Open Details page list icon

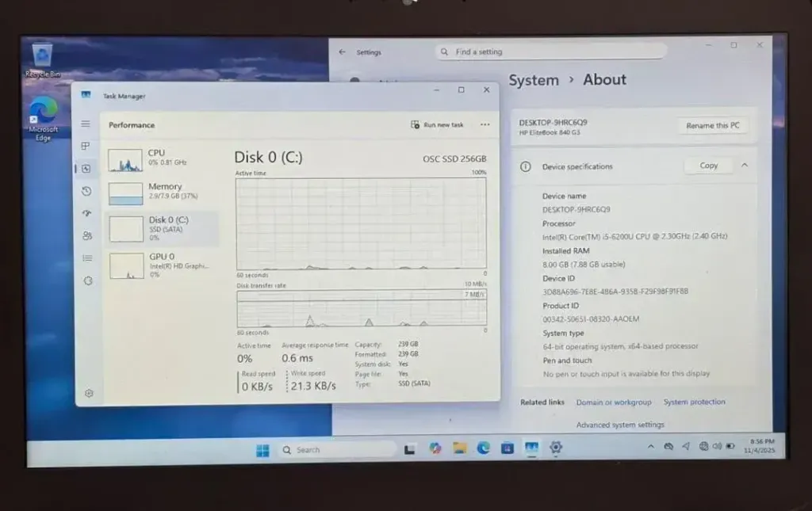[x=87, y=257]
